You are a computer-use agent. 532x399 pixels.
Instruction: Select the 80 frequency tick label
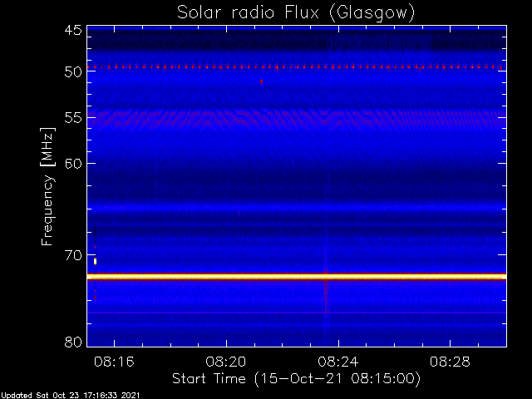[x=73, y=342]
